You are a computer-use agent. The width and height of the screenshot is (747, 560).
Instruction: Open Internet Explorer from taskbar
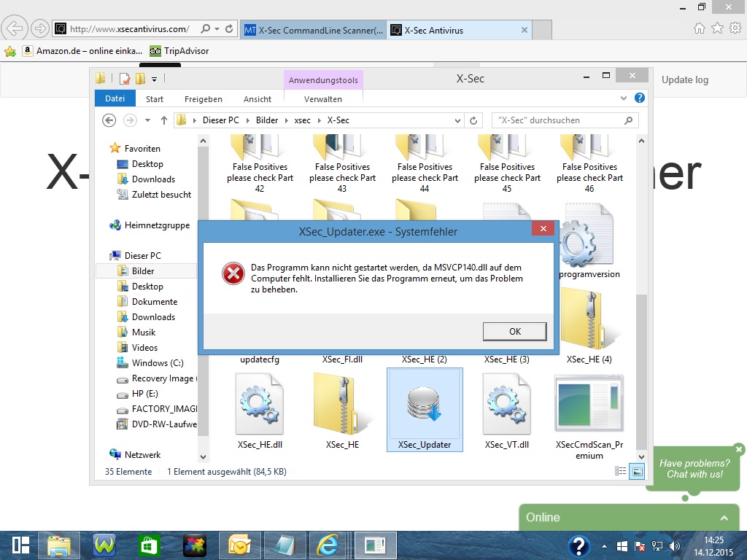point(328,545)
